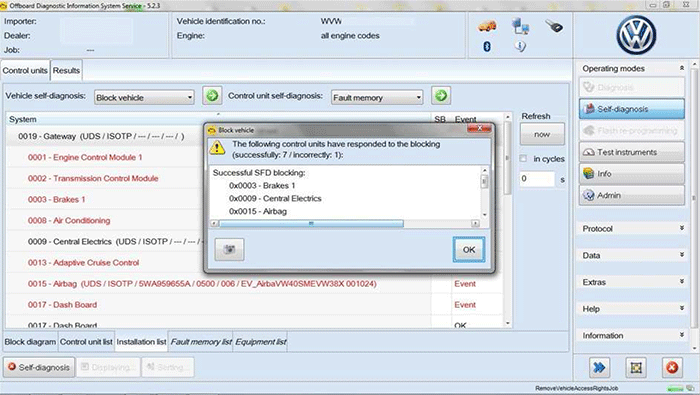Open Test instruments mode
The image size is (700, 395).
[631, 152]
